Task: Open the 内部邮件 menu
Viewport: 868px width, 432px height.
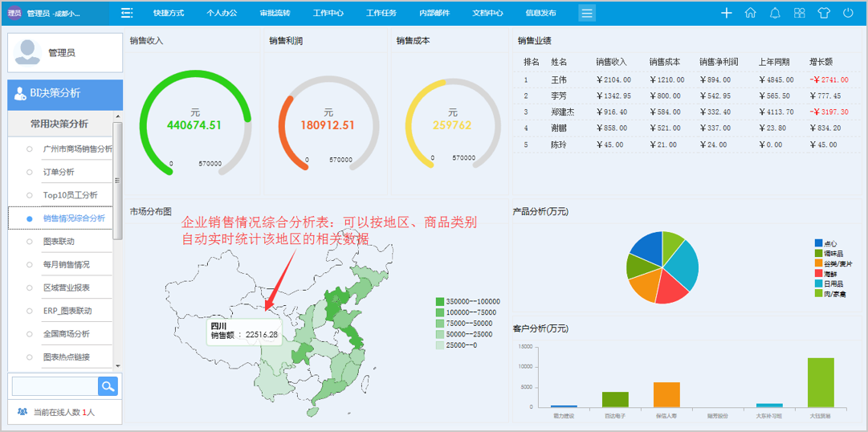Action: (x=434, y=13)
